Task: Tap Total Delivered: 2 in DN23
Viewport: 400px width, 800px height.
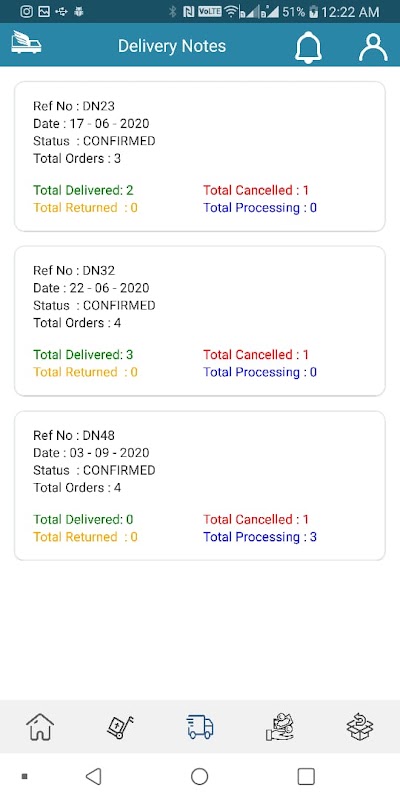Action: click(x=83, y=190)
